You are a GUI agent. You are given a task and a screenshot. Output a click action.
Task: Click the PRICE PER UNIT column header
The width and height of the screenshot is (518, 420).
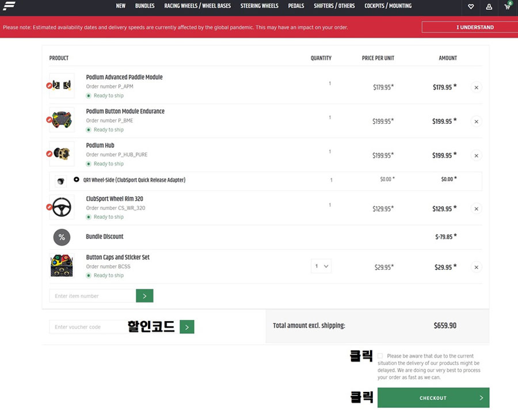point(378,58)
